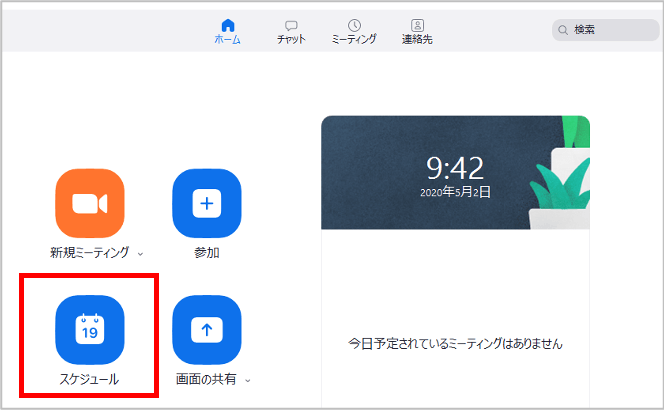Expand the 新規ミーティング dropdown arrow

tap(140, 254)
